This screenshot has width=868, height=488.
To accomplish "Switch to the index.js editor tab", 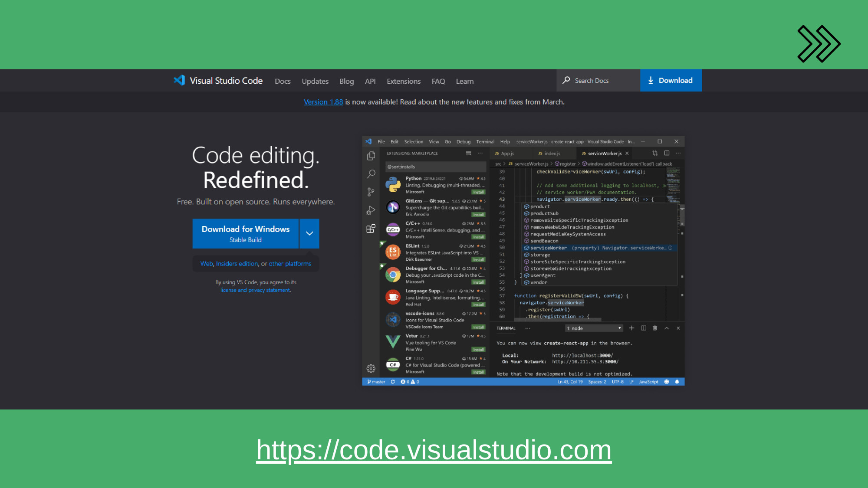I will point(552,153).
